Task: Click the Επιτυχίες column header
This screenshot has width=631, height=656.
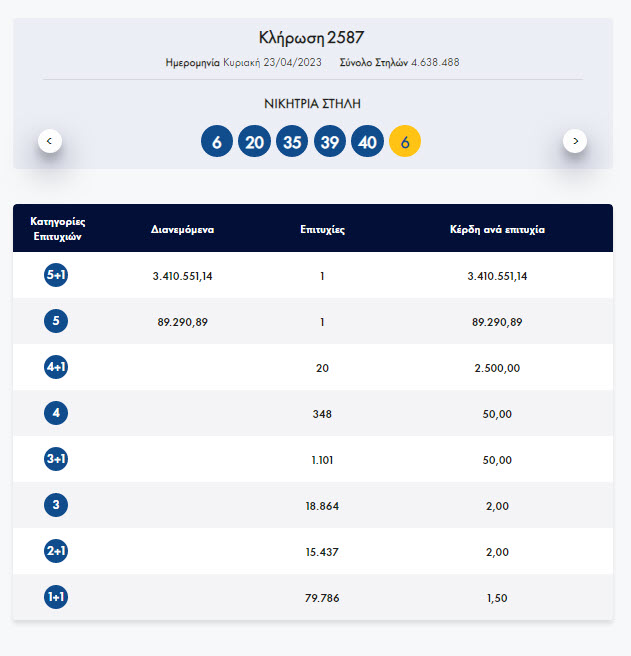Action: [x=322, y=229]
